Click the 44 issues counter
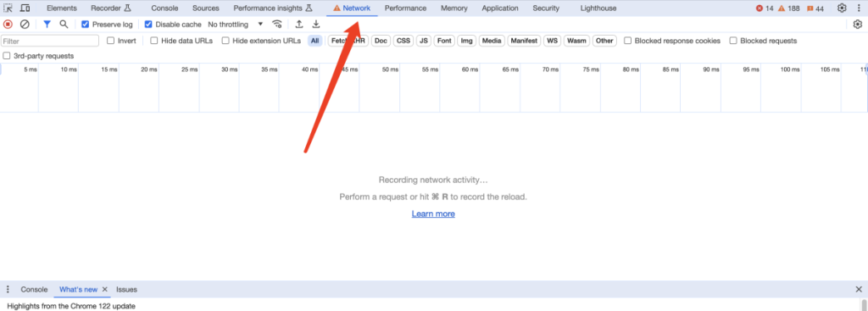Image resolution: width=868 pixels, height=311 pixels. (x=815, y=8)
